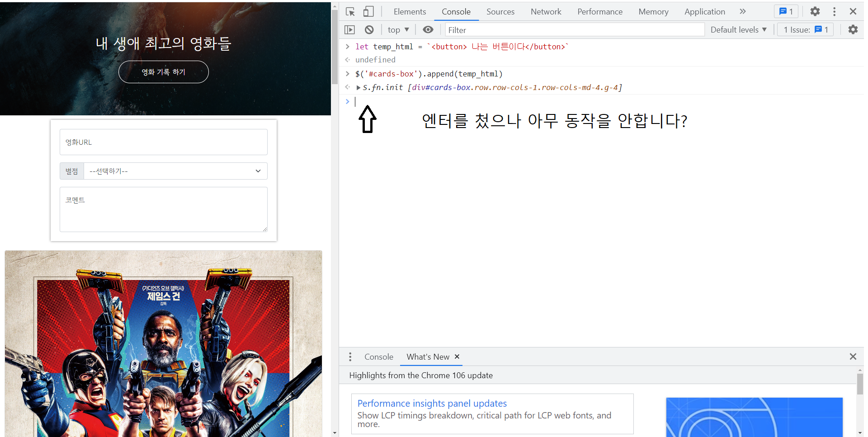Click the 영화 기록 하기 button
Image resolution: width=868 pixels, height=437 pixels.
tap(163, 72)
